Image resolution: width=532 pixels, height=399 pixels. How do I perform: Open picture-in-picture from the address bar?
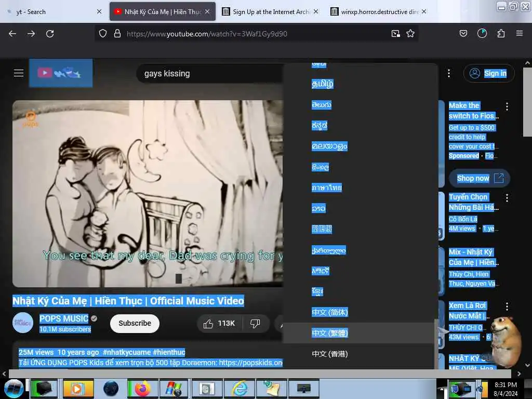point(395,34)
